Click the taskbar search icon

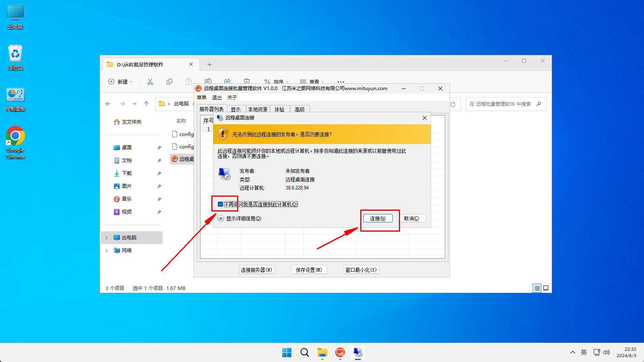305,353
